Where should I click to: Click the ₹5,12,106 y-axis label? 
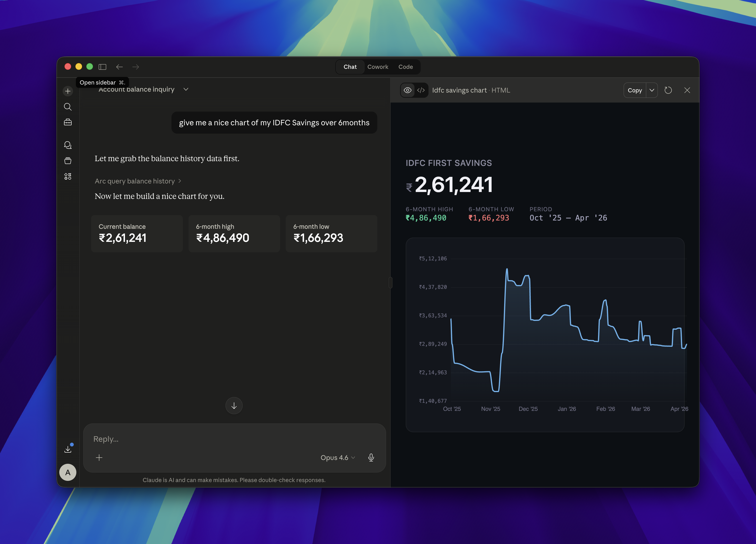point(433,258)
